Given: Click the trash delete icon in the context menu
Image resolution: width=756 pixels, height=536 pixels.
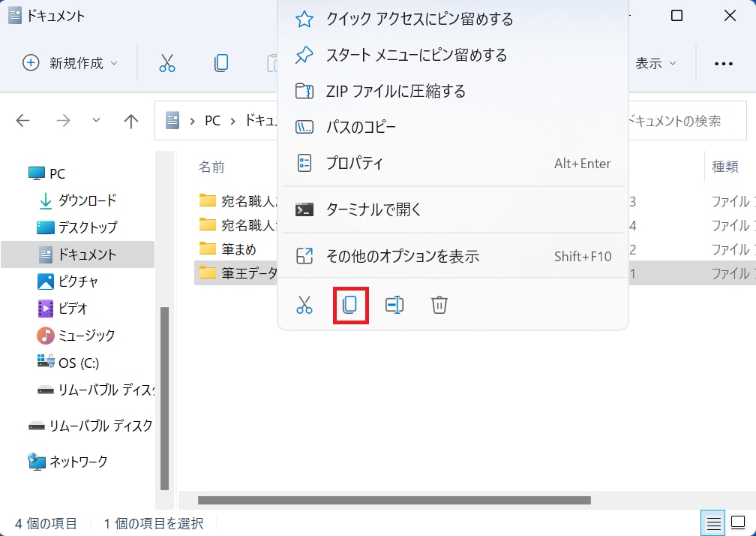Looking at the screenshot, I should (439, 305).
